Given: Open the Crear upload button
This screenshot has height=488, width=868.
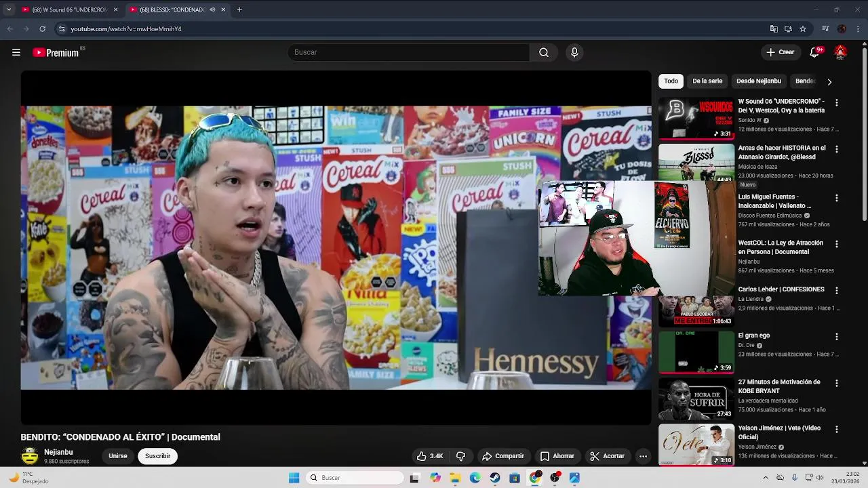Looking at the screenshot, I should pyautogui.click(x=780, y=52).
